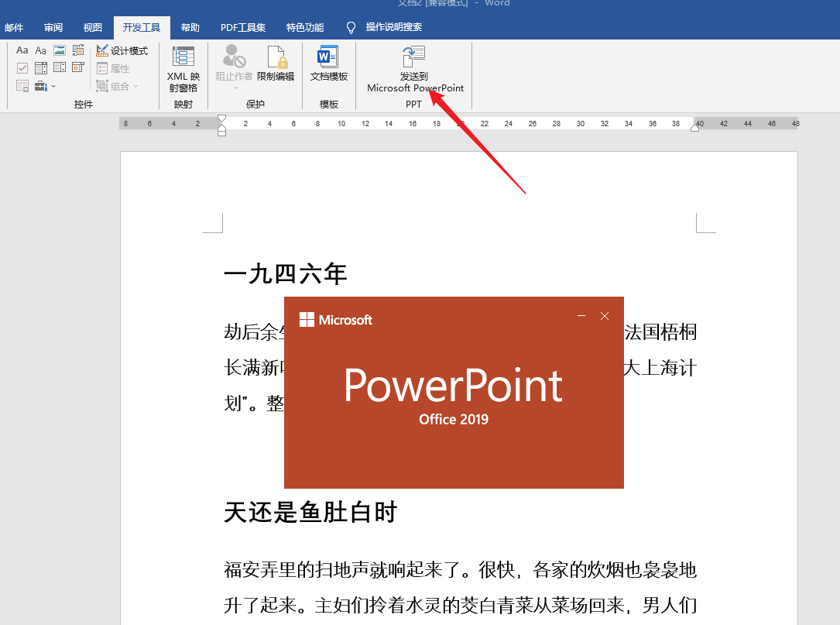The image size is (840, 625).
Task: Click the 操作说明搜索 search box
Action: point(394,27)
